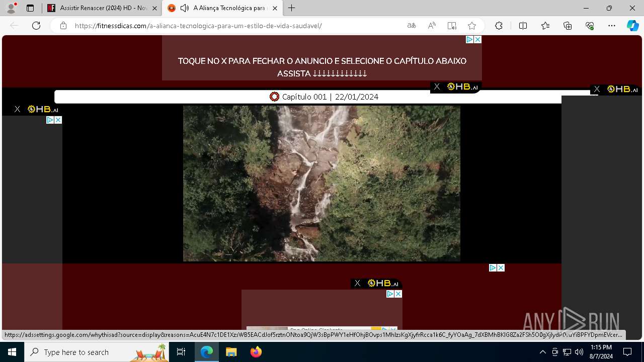Play the waterfall video
This screenshot has height=362, width=644.
pyautogui.click(x=321, y=183)
